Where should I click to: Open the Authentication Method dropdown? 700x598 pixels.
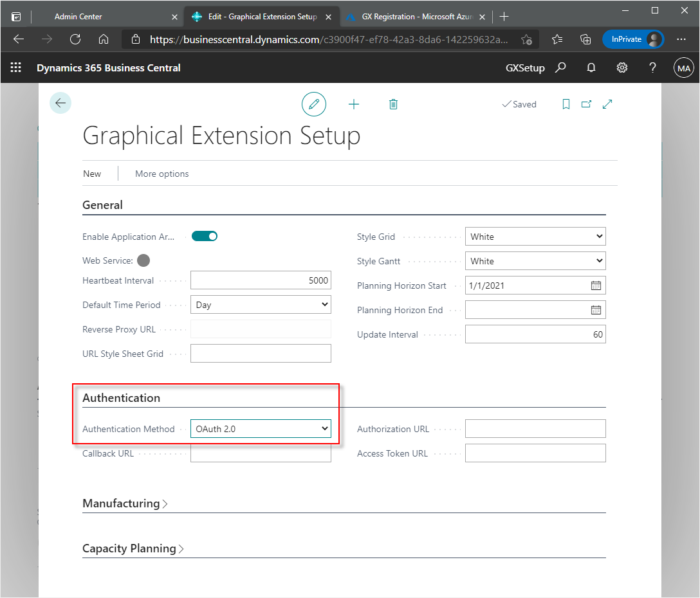[261, 429]
